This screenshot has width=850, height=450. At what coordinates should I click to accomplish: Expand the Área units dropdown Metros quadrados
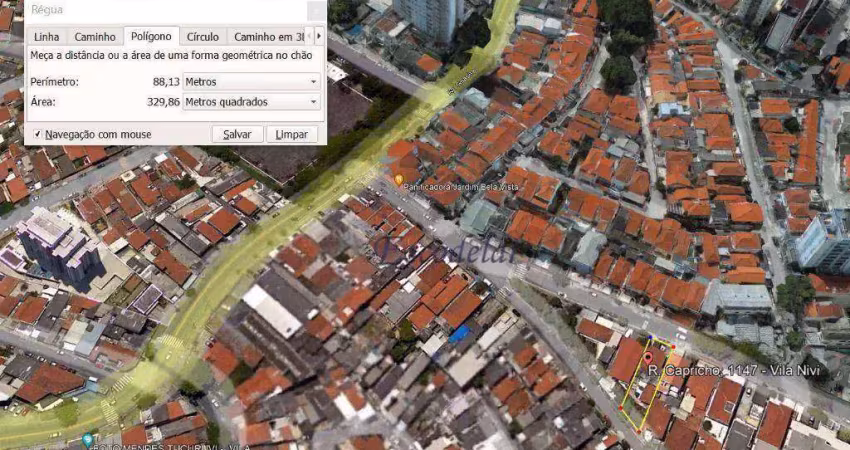252,102
